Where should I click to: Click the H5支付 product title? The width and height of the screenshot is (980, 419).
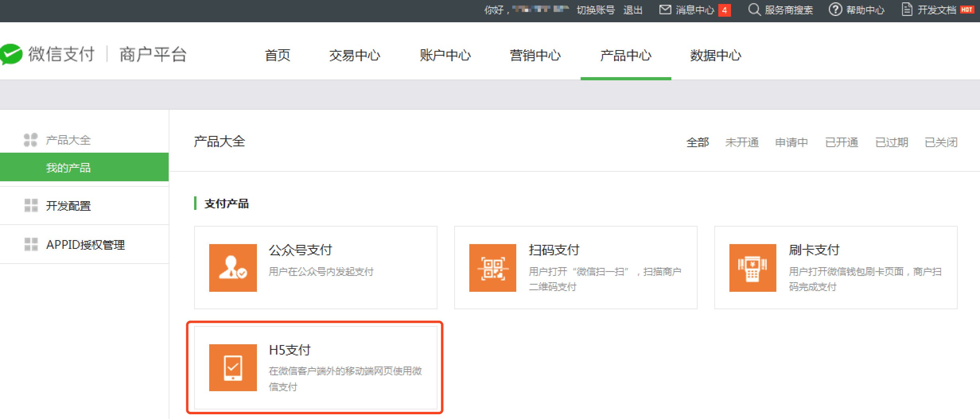(x=290, y=350)
